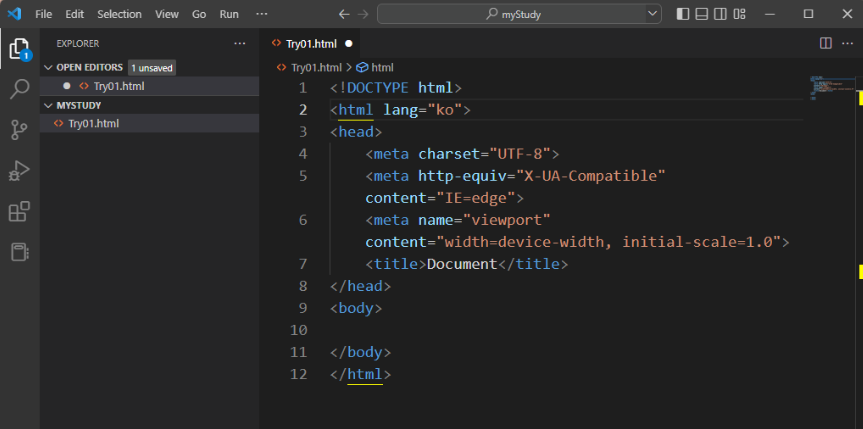Click the VS Code logo icon
This screenshot has width=863, height=429.
[x=14, y=14]
